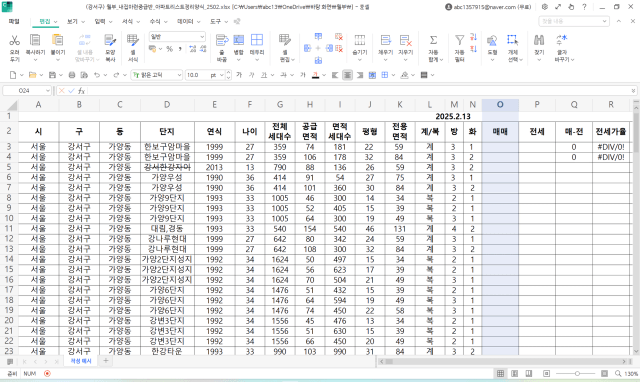Switch to page break view in status bar

[x=529, y=373]
